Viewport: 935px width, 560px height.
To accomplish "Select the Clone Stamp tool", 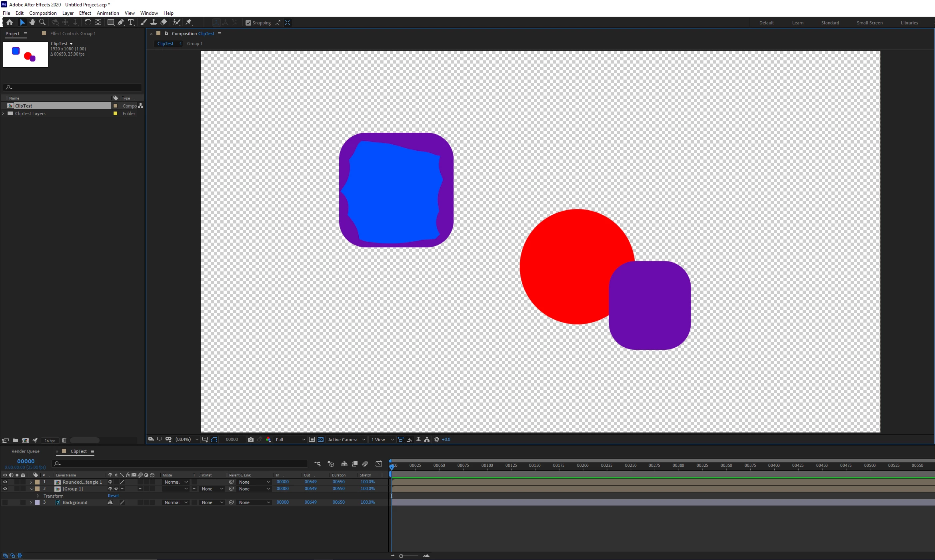I will coord(153,22).
